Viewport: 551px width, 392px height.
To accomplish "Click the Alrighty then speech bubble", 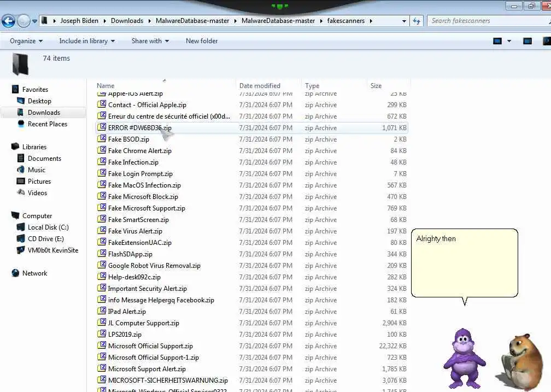I will tap(465, 263).
